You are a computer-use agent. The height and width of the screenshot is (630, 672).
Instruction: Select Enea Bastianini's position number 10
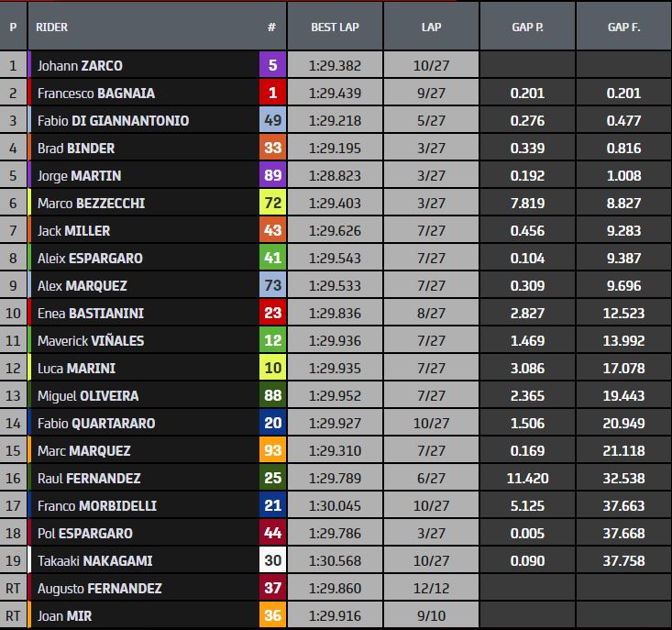click(13, 313)
